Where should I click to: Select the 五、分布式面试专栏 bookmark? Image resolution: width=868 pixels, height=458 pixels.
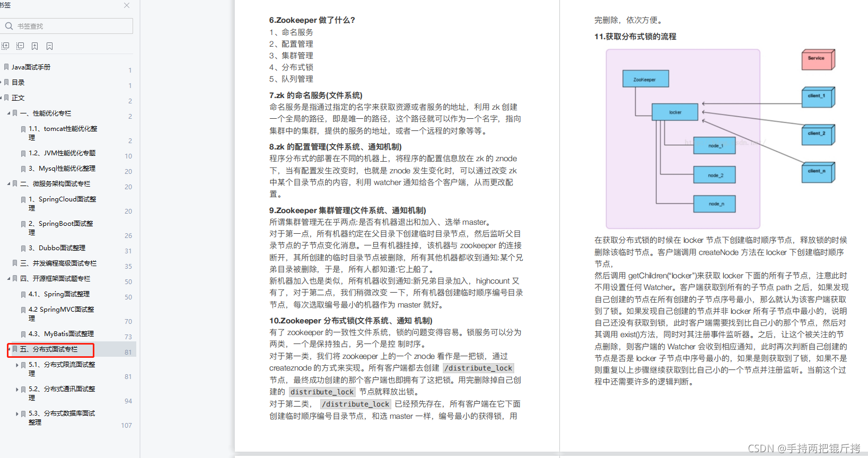click(49, 349)
